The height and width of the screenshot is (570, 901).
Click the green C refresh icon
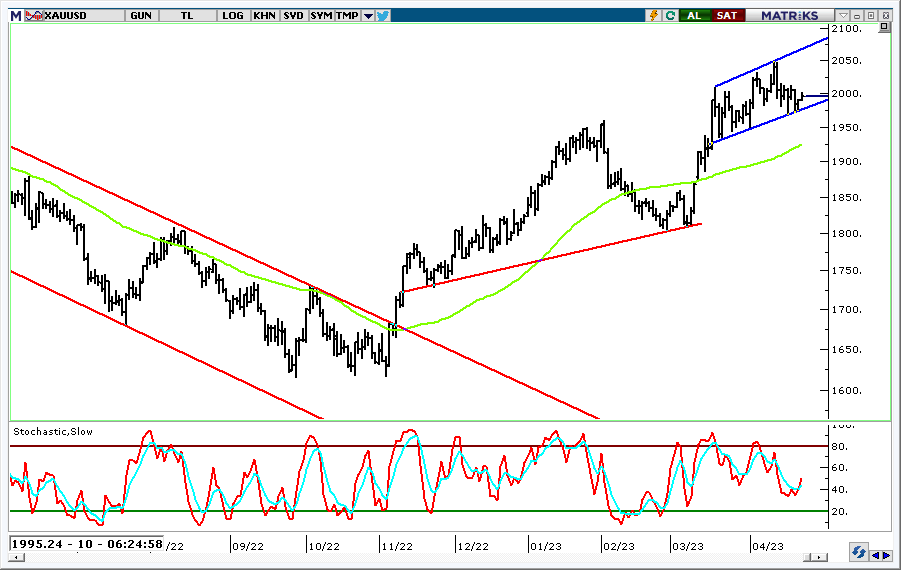(668, 15)
